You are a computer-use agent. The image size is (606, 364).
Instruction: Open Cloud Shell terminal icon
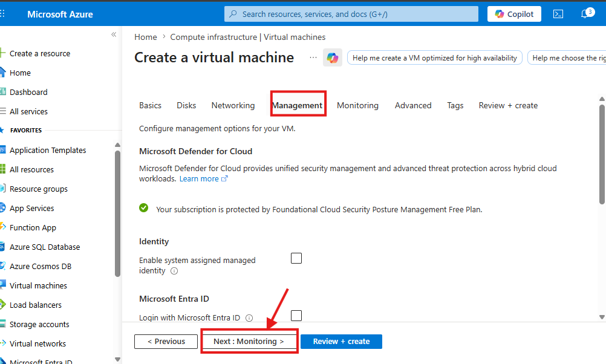tap(558, 15)
